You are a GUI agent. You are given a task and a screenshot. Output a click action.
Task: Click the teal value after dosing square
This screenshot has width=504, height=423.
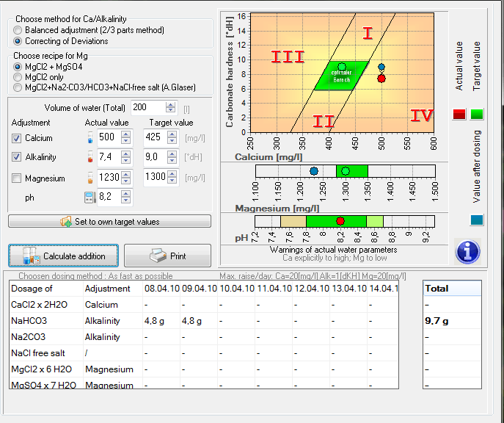click(477, 220)
